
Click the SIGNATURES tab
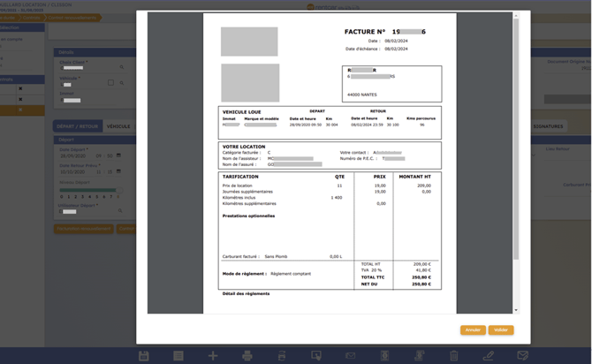(x=550, y=126)
